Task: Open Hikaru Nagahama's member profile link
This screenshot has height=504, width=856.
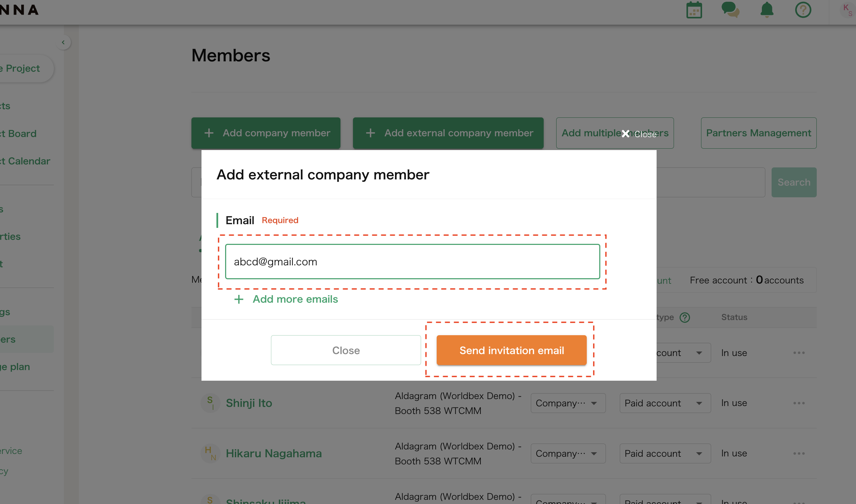Action: (274, 454)
